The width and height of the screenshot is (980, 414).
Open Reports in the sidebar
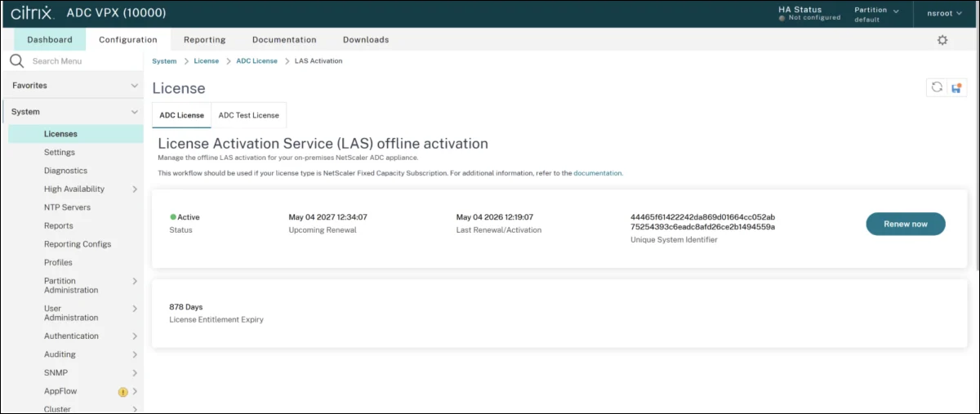(58, 226)
